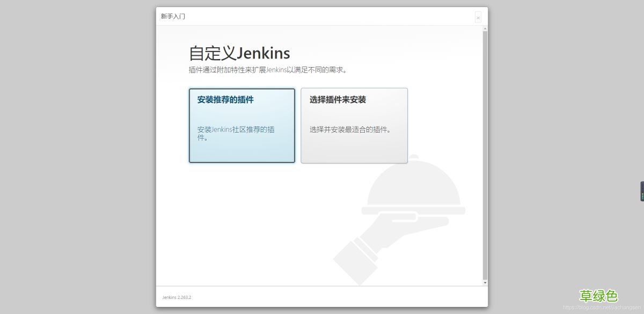This screenshot has height=314, width=644.
Task: Click the 新手入门 dialog title
Action: coord(173,16)
